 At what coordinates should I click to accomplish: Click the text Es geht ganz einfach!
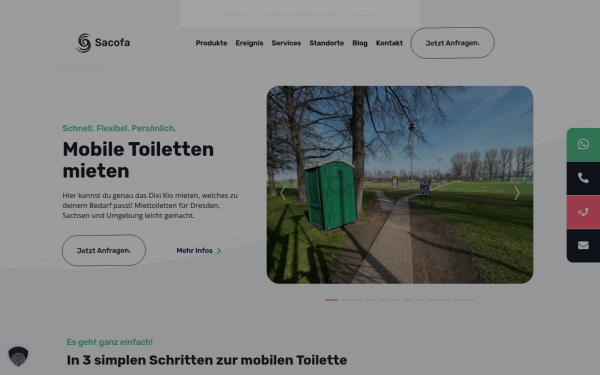[109, 342]
